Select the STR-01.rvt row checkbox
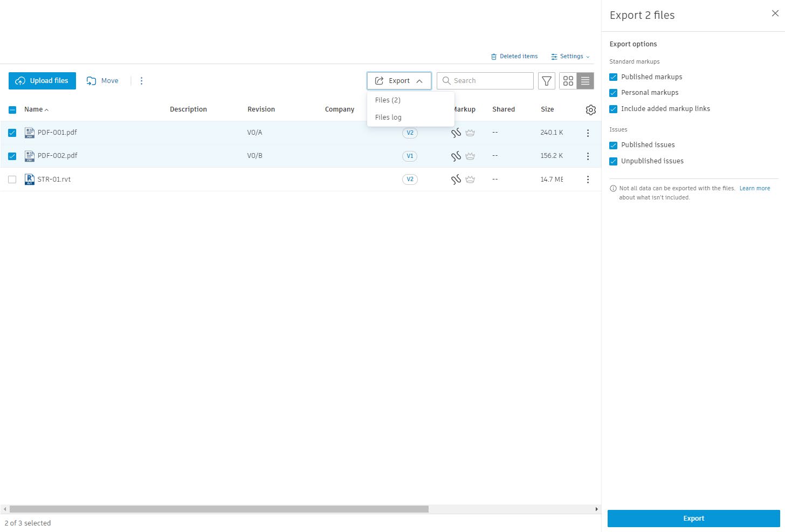Image resolution: width=785 pixels, height=532 pixels. (12, 179)
